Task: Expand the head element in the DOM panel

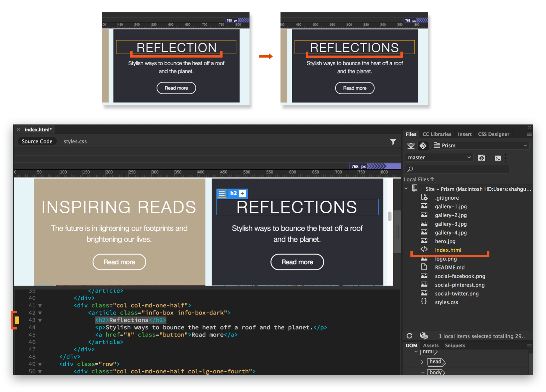Action: point(422,362)
